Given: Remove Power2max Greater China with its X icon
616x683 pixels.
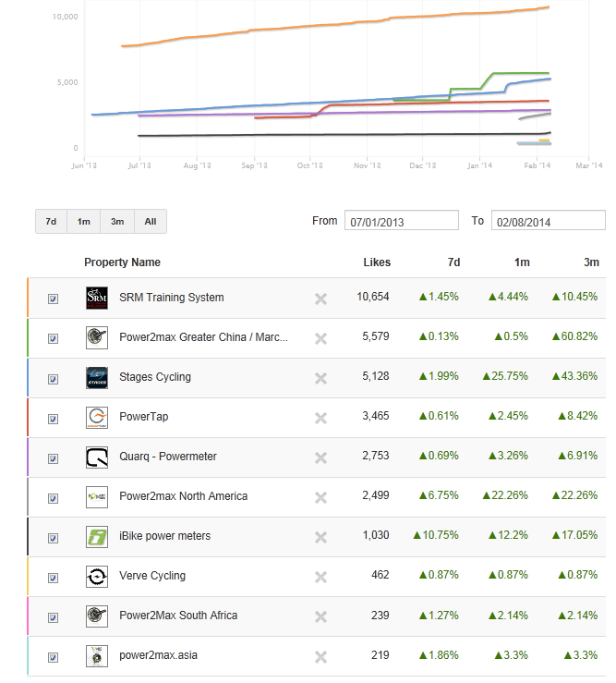Looking at the screenshot, I should click(320, 338).
